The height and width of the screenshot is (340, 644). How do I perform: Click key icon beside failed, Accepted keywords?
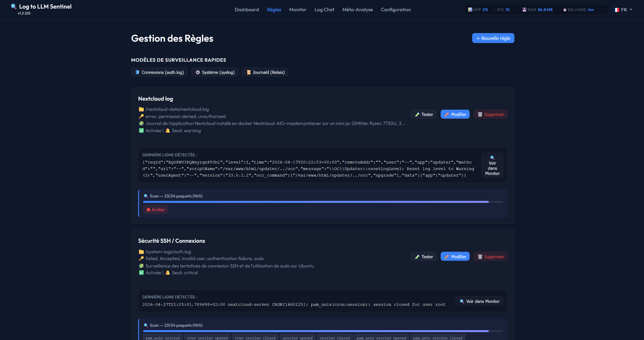point(141,258)
